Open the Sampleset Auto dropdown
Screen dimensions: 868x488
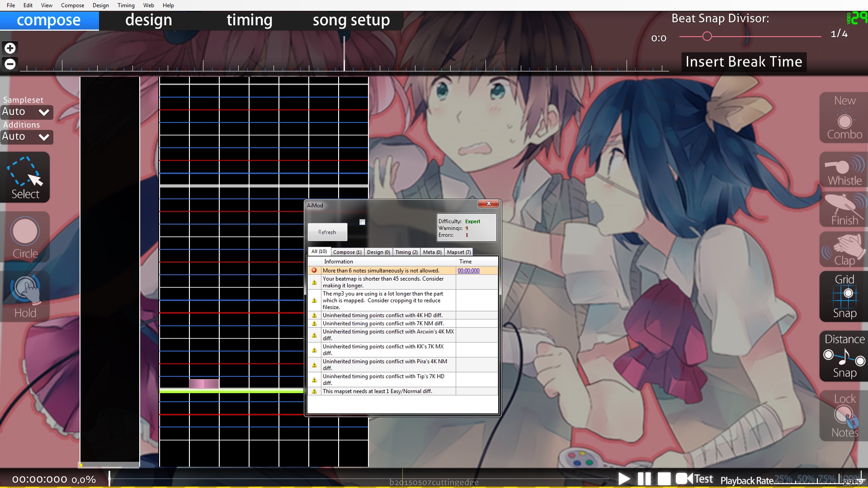(27, 112)
